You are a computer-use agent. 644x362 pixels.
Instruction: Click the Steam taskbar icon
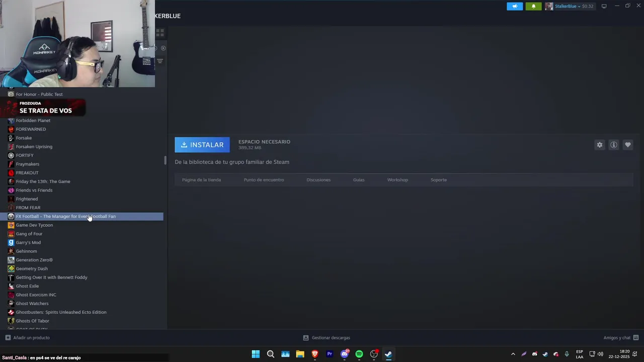click(388, 354)
